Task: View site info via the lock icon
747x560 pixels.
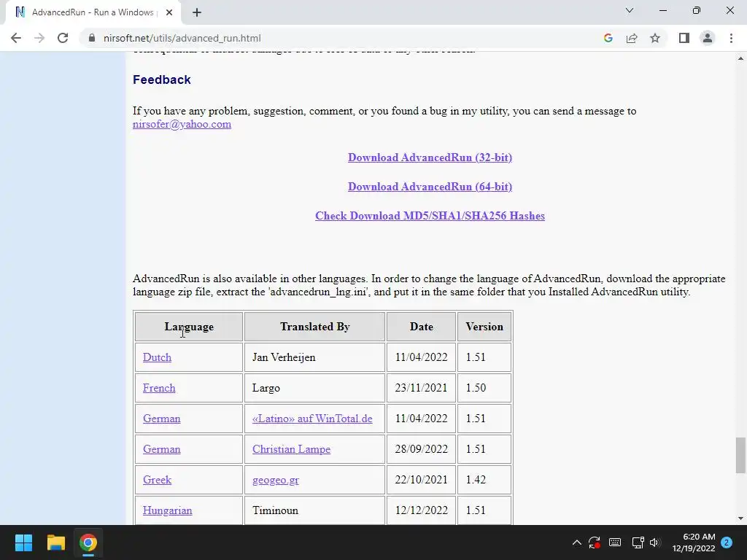Action: pos(92,38)
